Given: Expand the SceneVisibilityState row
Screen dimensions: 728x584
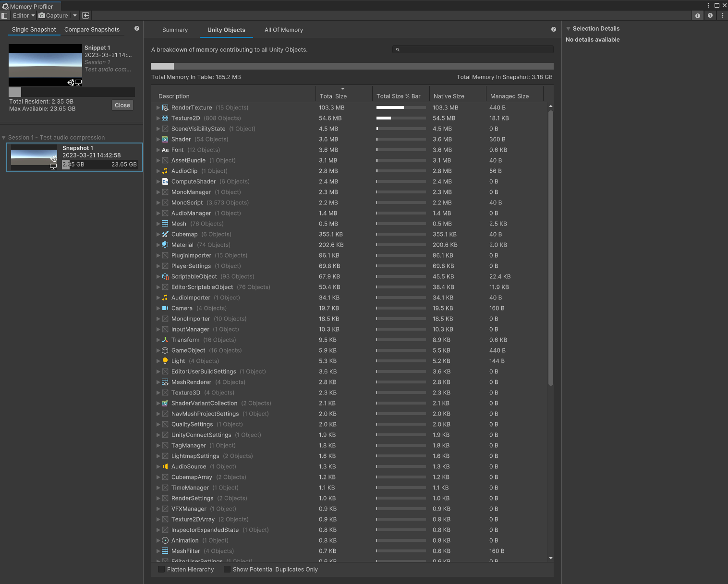Looking at the screenshot, I should (158, 129).
